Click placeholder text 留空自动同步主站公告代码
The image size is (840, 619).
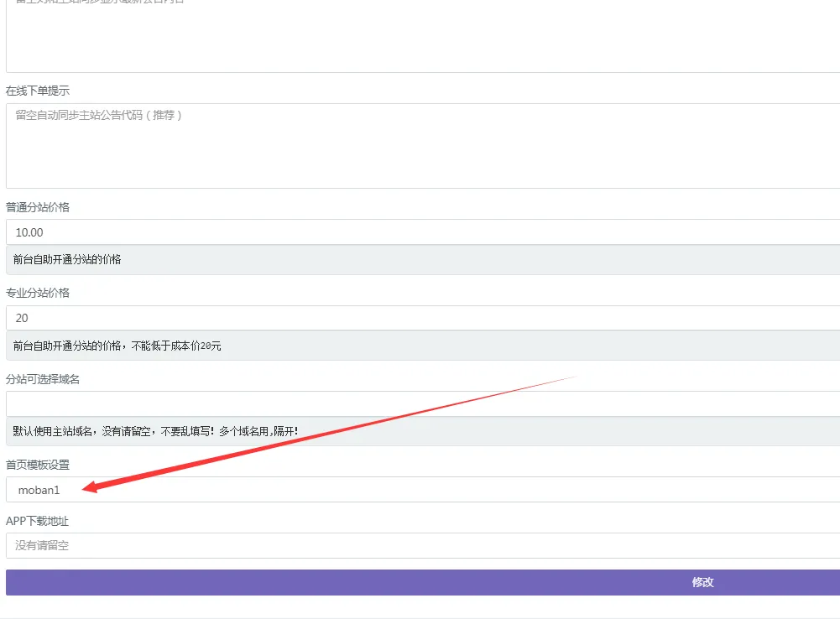point(98,115)
